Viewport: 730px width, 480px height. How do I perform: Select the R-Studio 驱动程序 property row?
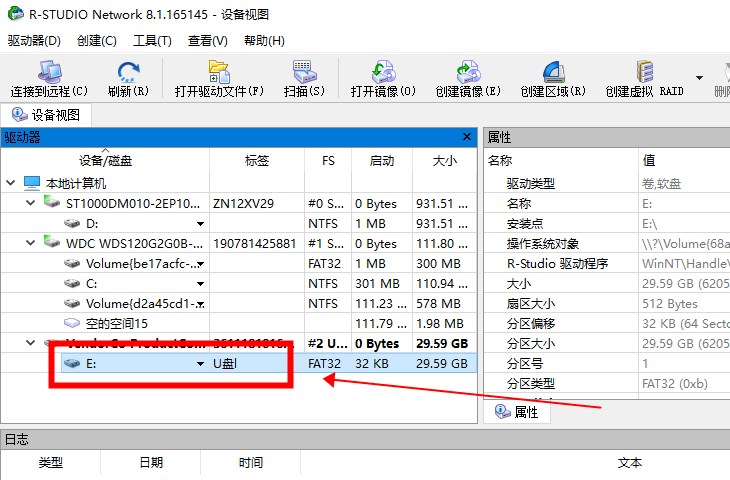[607, 264]
